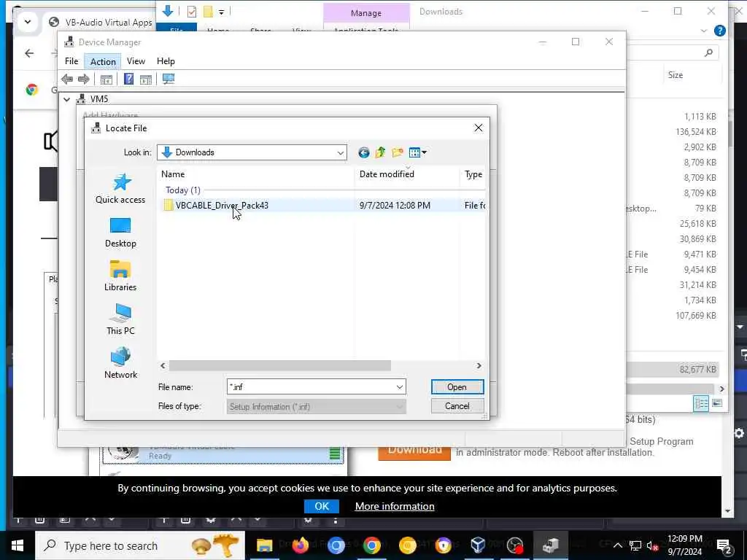
Task: Open Firefox from the taskbar
Action: 300,545
